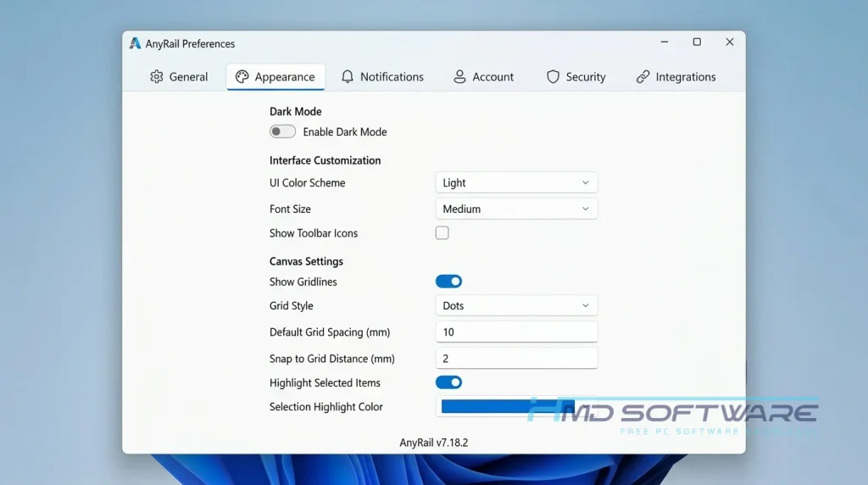Go to the Account tab
The height and width of the screenshot is (485, 868).
(x=484, y=77)
